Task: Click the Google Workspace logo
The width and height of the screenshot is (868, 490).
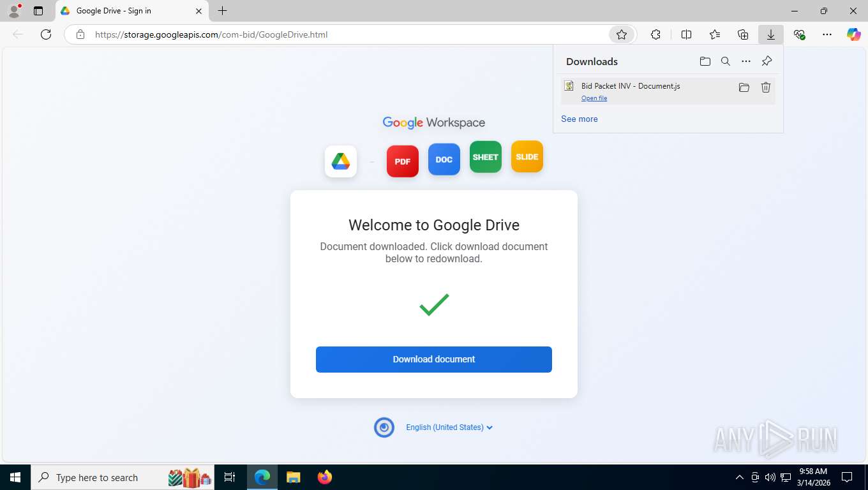Action: [x=434, y=122]
